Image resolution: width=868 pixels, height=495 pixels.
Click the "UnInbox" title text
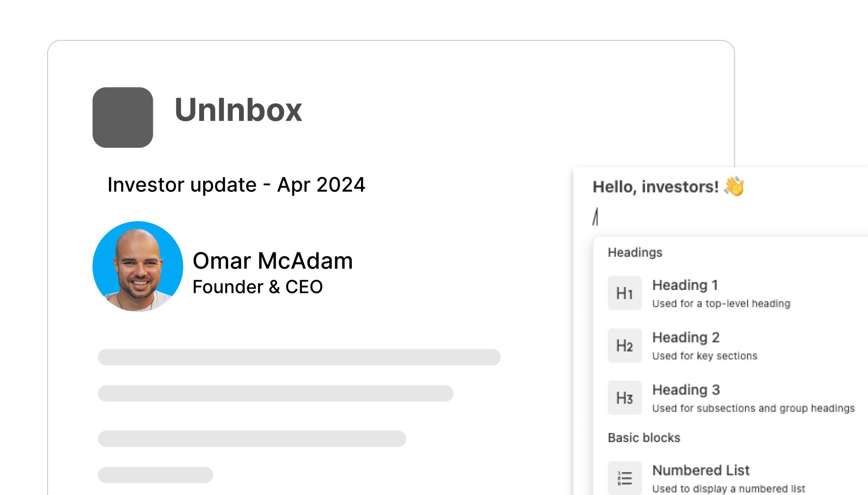(238, 110)
